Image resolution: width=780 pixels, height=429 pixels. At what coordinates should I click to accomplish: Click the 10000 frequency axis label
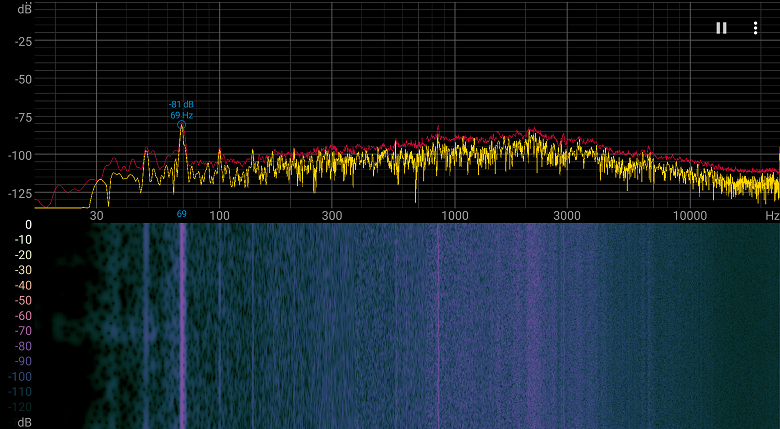[x=689, y=215]
